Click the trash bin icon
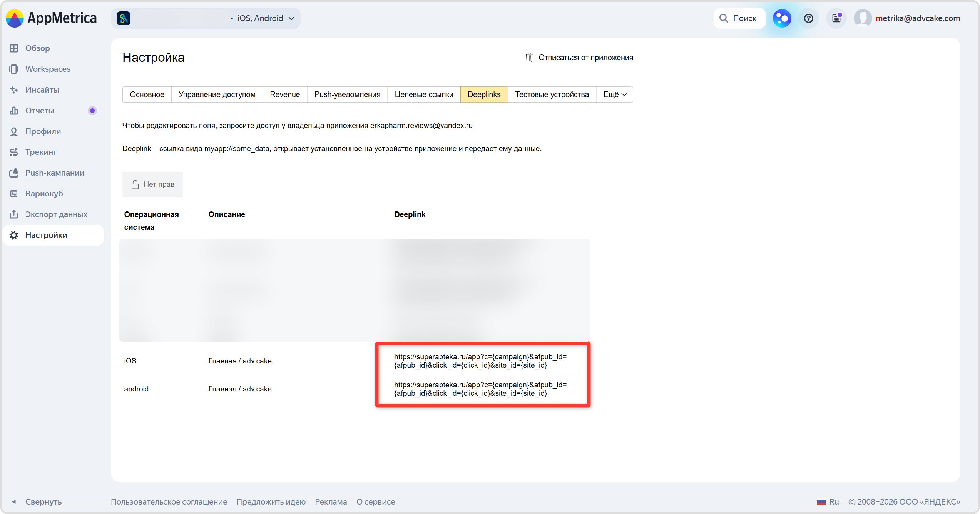Viewport: 980px width, 514px height. click(529, 58)
